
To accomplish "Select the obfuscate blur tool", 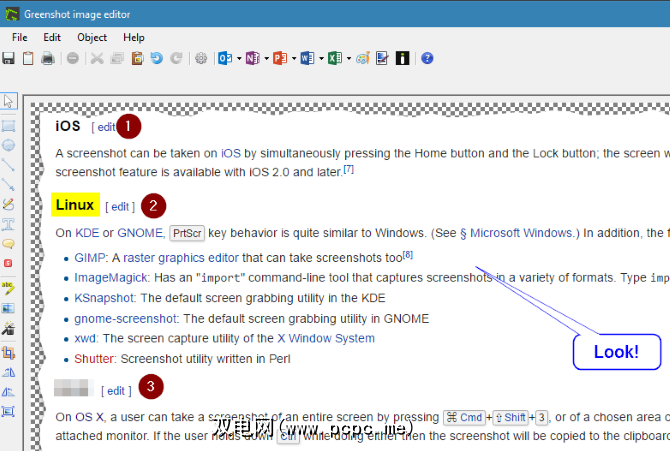I will point(9,308).
